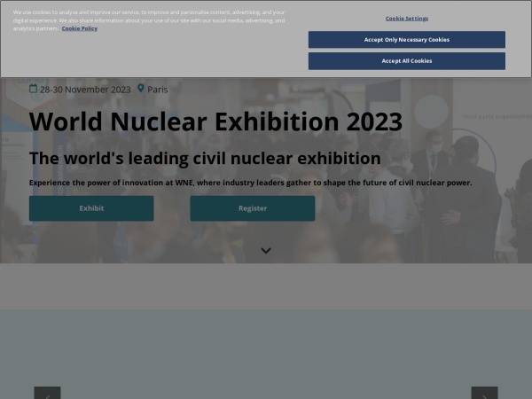Click the Paris location text
The height and width of the screenshot is (399, 532).
(x=158, y=90)
